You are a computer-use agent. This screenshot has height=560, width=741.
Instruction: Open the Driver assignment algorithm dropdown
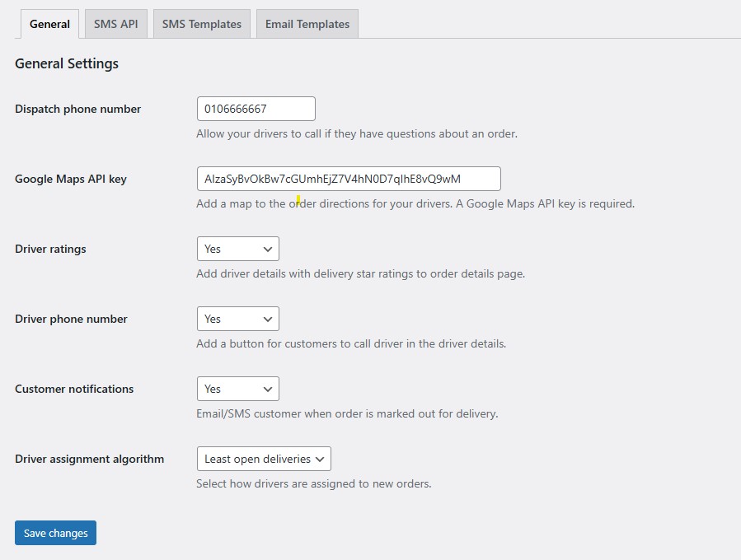coord(263,458)
